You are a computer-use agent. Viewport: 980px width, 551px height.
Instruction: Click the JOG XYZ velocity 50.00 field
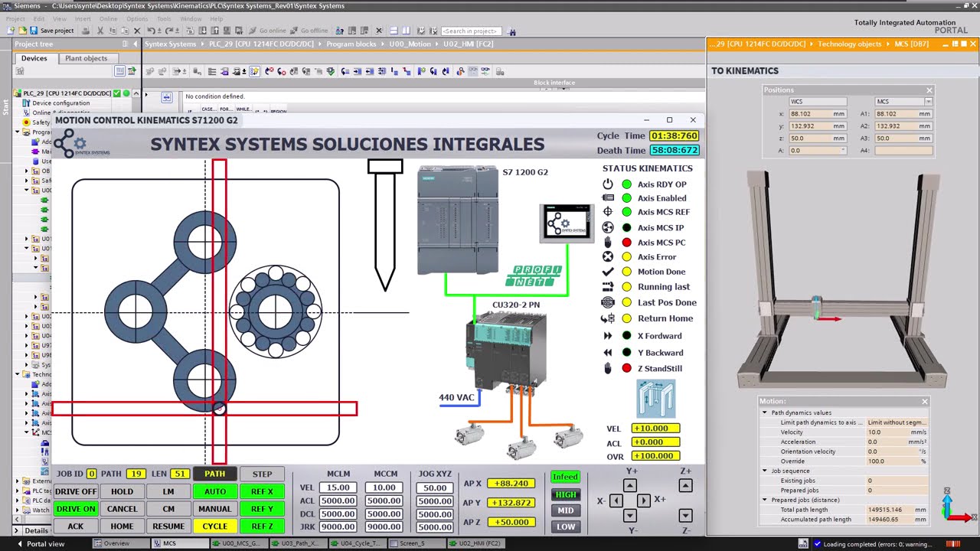[435, 487]
